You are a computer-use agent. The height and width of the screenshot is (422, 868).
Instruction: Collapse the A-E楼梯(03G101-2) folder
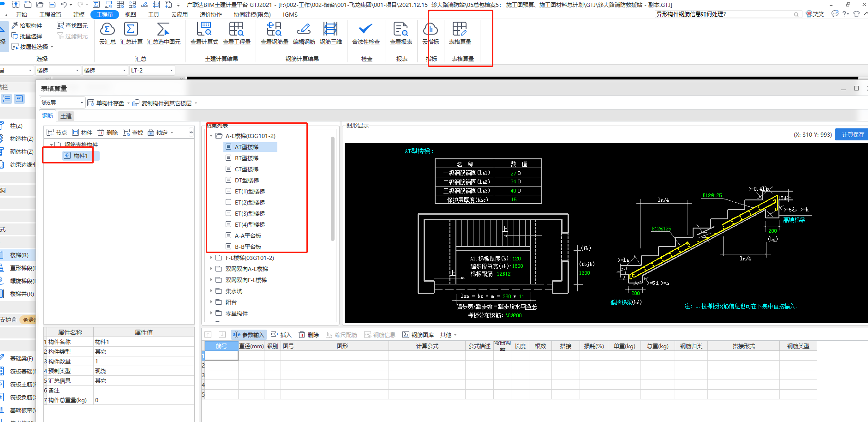point(211,136)
